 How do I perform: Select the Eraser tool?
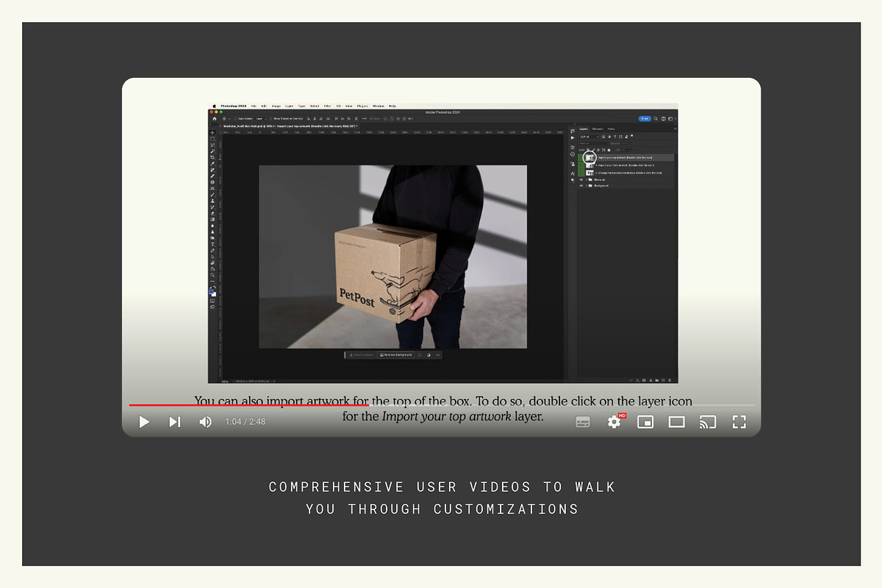212,213
